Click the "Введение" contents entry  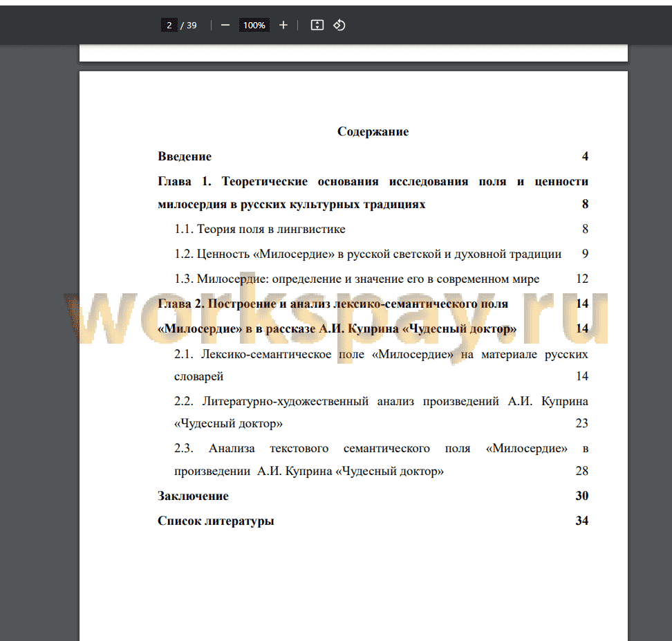coord(185,156)
